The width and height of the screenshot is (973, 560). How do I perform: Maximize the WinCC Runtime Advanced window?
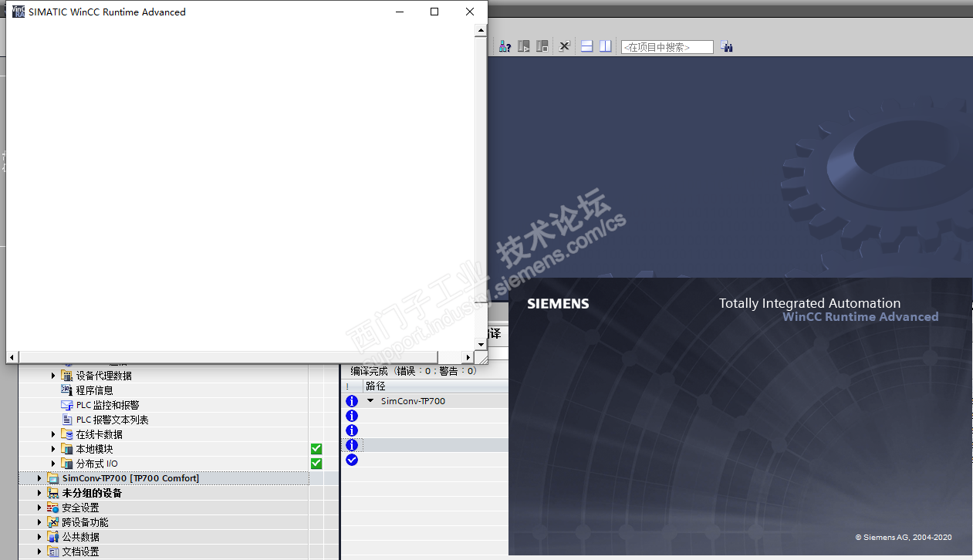pyautogui.click(x=434, y=12)
